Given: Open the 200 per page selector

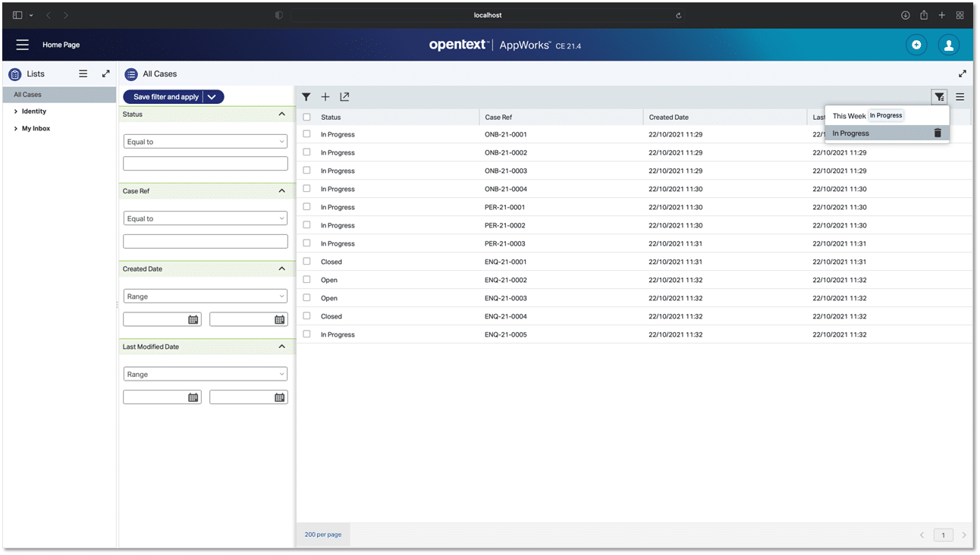Looking at the screenshot, I should pyautogui.click(x=322, y=535).
